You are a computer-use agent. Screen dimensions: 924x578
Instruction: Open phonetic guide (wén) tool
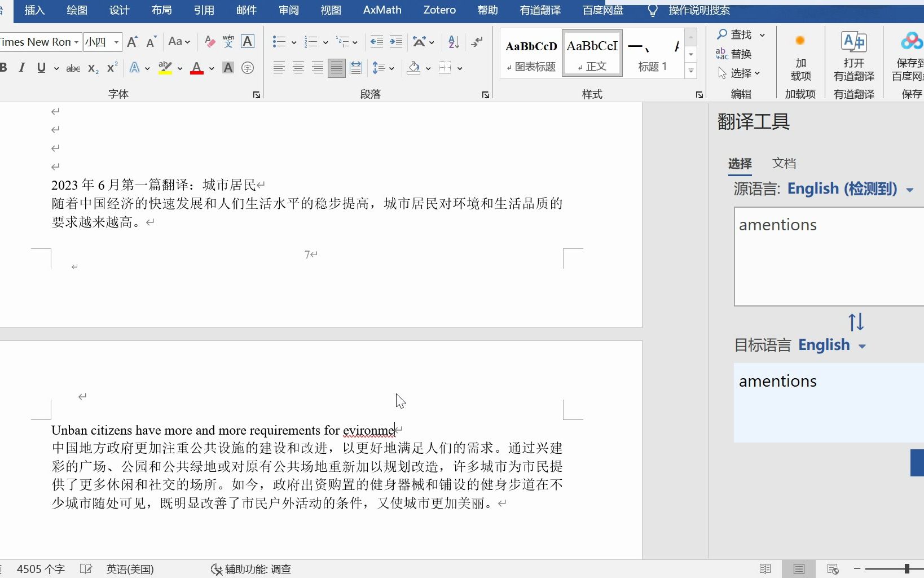(x=228, y=41)
